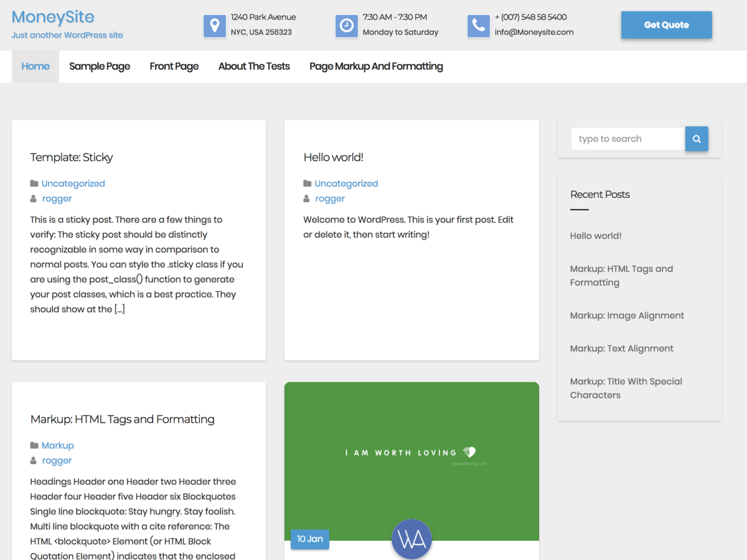Viewport: 747px width, 560px height.
Task: Visit rogger's author page under Template: Sticky
Action: [57, 198]
